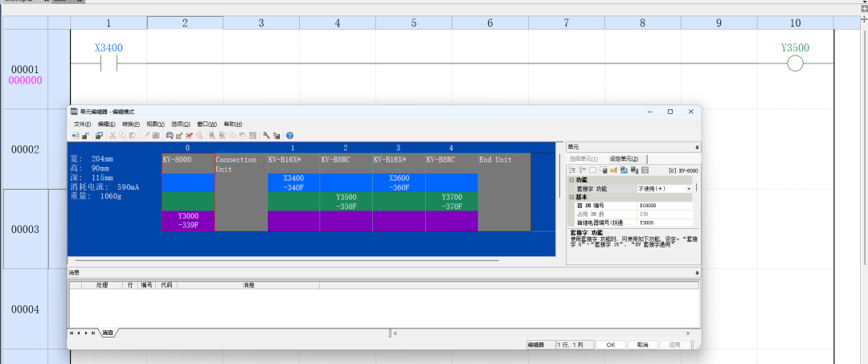This screenshot has width=868, height=364.
Task: Click the Y3000 -339F relay range cell
Action: [x=188, y=221]
